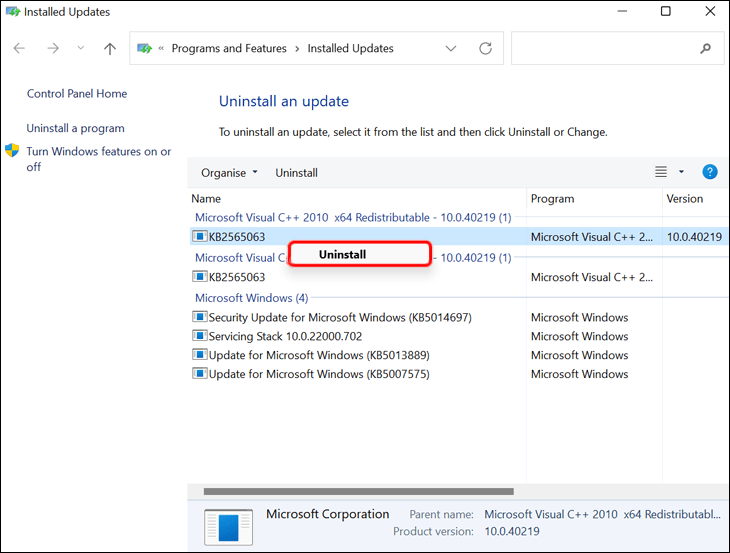This screenshot has height=553, width=730.
Task: Click the search box field
Action: (617, 48)
